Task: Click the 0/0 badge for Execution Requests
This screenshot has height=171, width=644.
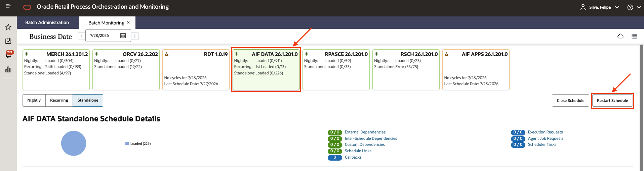Action: click(518, 132)
